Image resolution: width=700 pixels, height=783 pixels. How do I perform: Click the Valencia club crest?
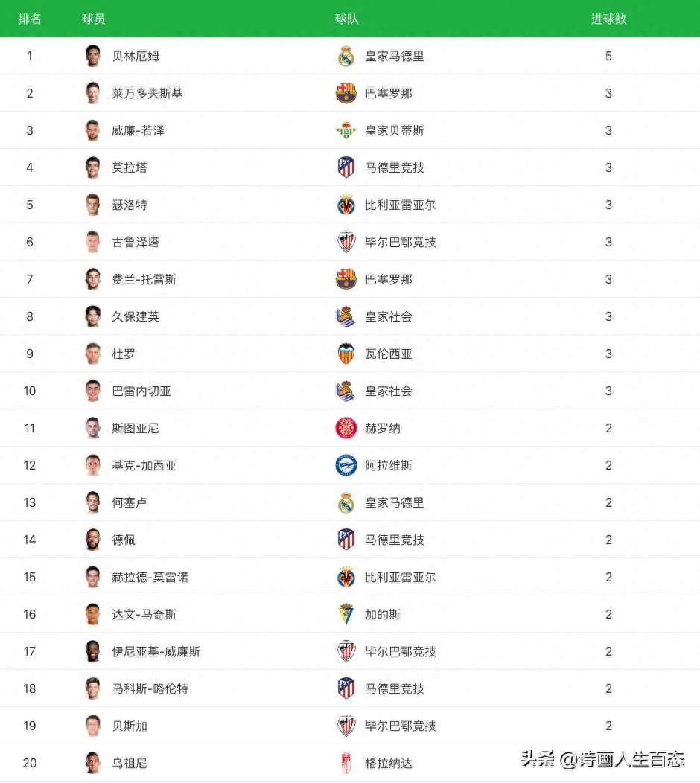346,354
